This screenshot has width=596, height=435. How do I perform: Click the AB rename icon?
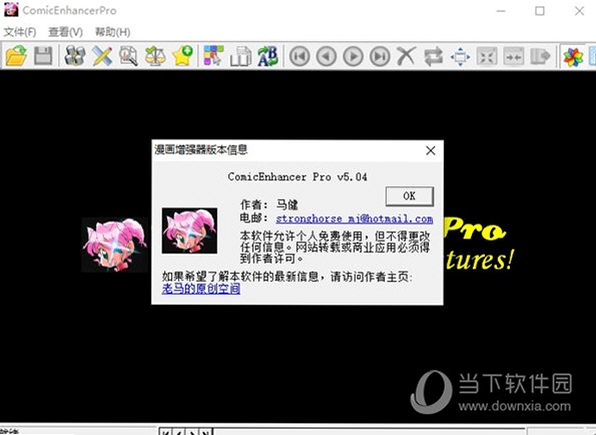[268, 56]
